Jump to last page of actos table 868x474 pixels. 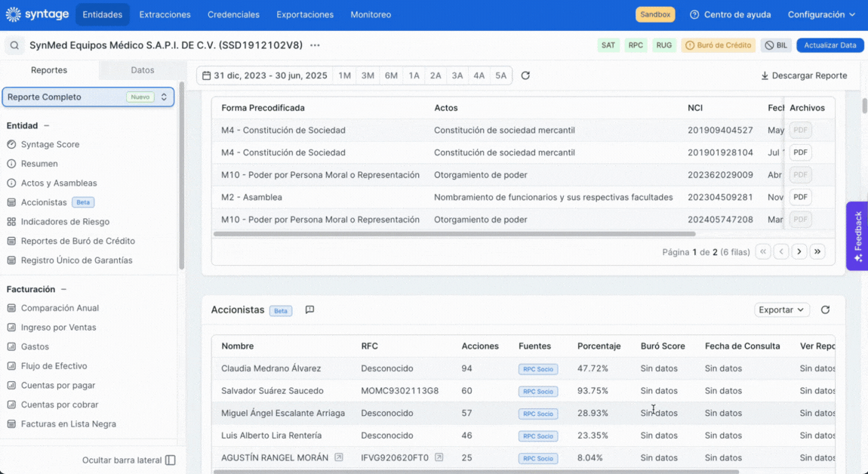tap(817, 251)
